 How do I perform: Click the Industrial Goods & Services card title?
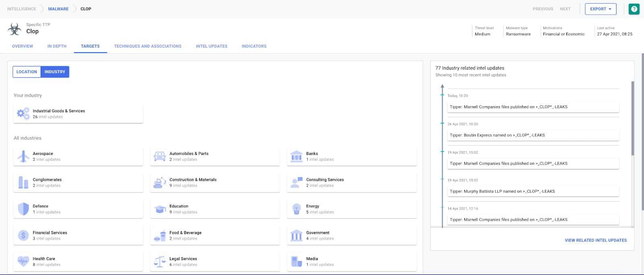(59, 111)
